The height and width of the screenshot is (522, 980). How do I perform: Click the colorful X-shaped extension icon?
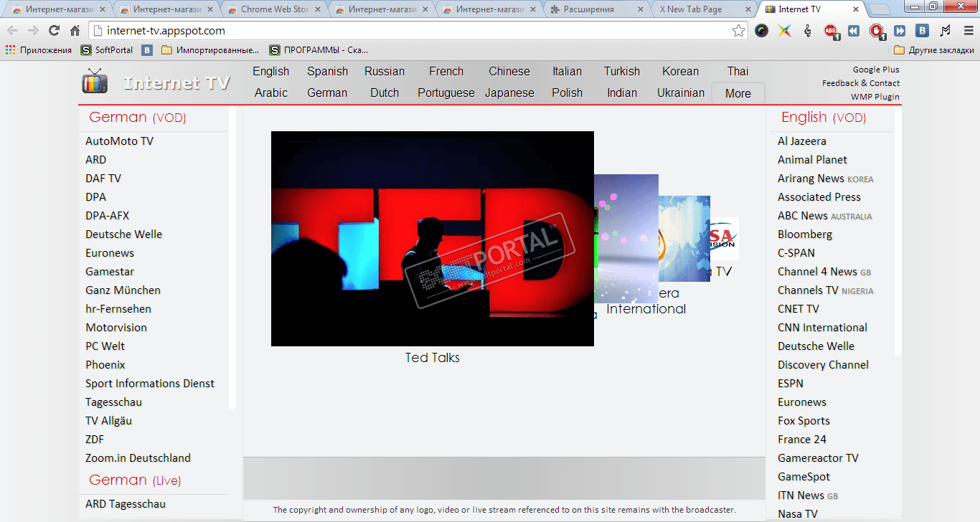point(785,31)
